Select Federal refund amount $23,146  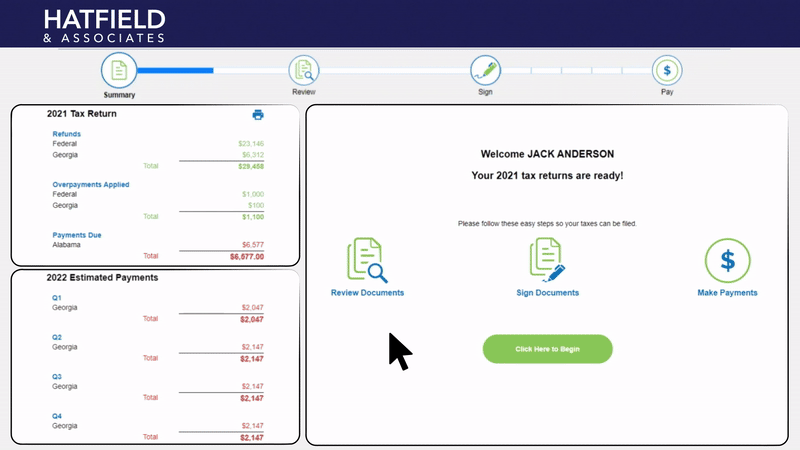click(251, 144)
